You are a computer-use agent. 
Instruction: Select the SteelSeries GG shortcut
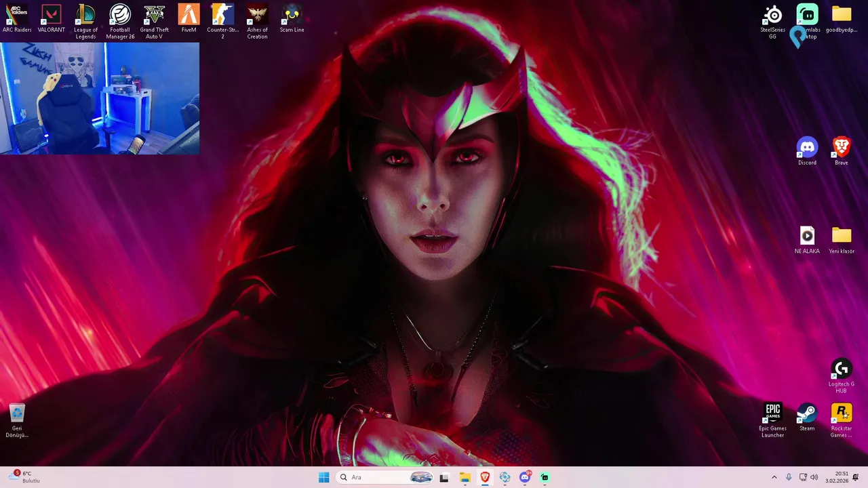click(772, 22)
